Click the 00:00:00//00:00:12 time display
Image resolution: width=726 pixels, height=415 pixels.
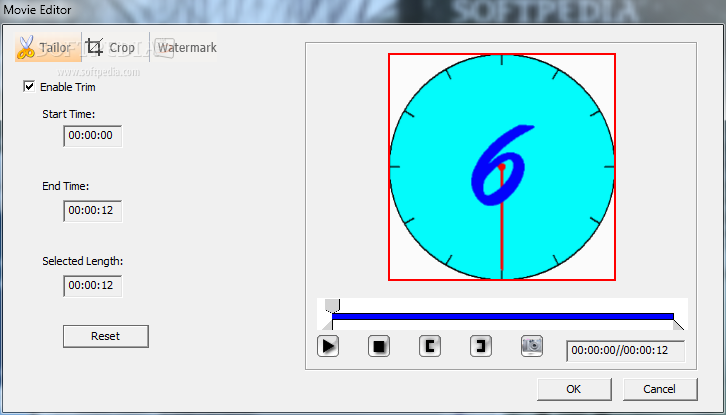click(x=626, y=351)
